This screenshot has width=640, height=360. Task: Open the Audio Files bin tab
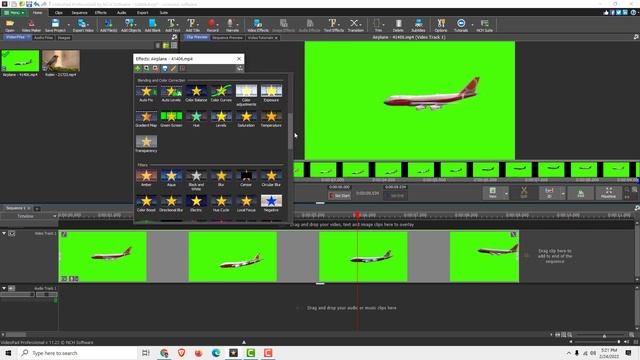pos(43,38)
